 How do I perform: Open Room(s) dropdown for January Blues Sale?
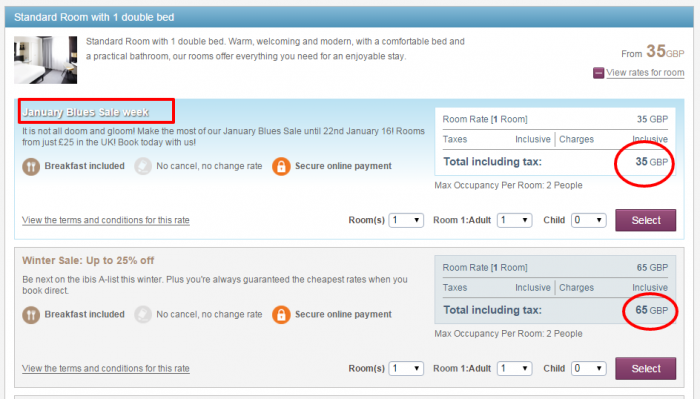[406, 220]
